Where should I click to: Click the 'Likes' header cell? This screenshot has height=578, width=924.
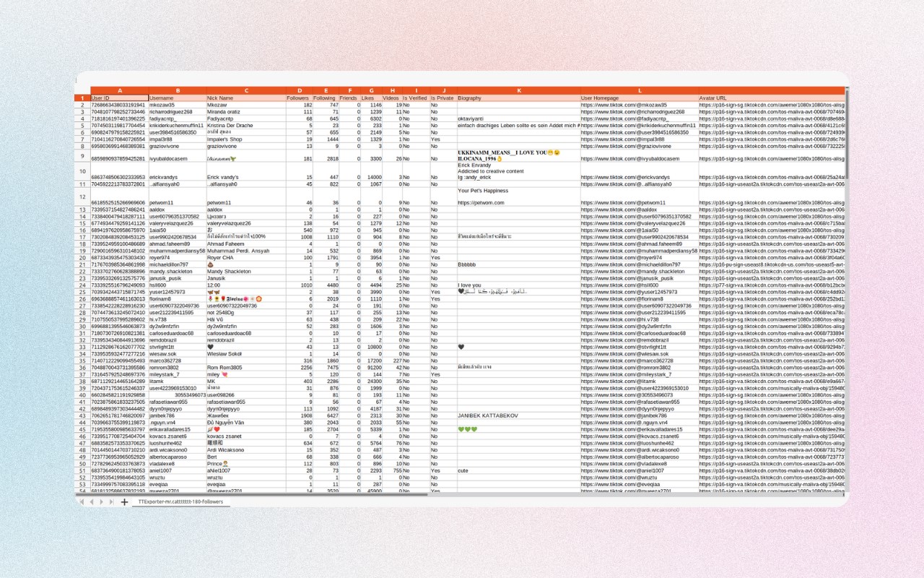coord(371,98)
